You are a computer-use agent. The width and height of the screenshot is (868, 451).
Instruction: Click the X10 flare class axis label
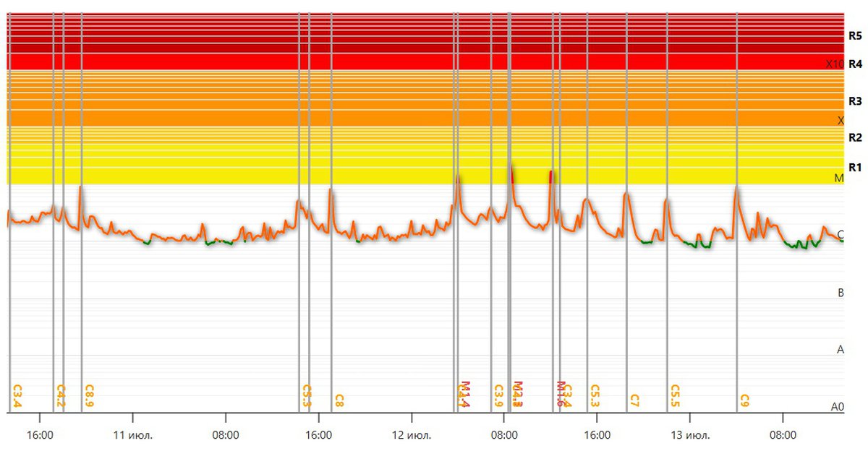tap(835, 64)
